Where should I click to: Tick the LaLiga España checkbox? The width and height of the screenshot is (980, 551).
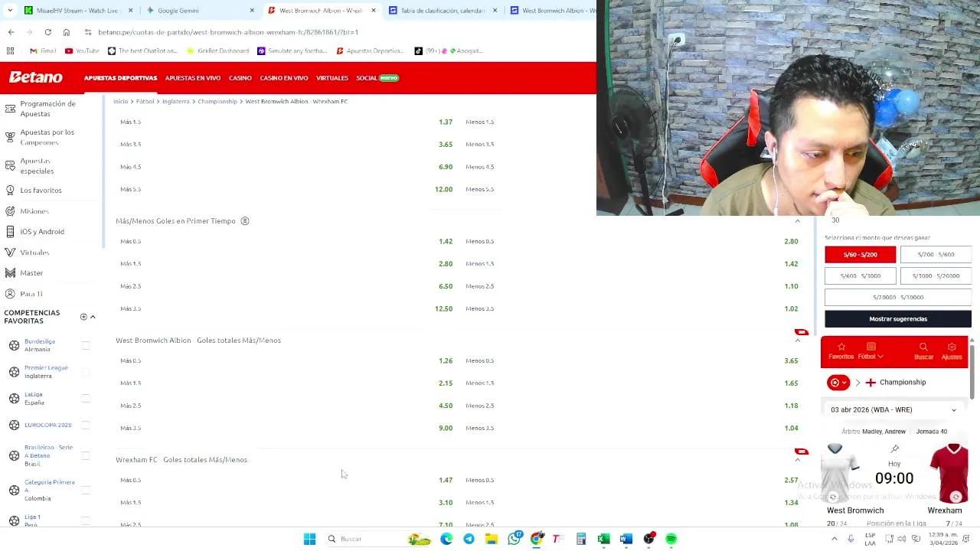coord(86,399)
